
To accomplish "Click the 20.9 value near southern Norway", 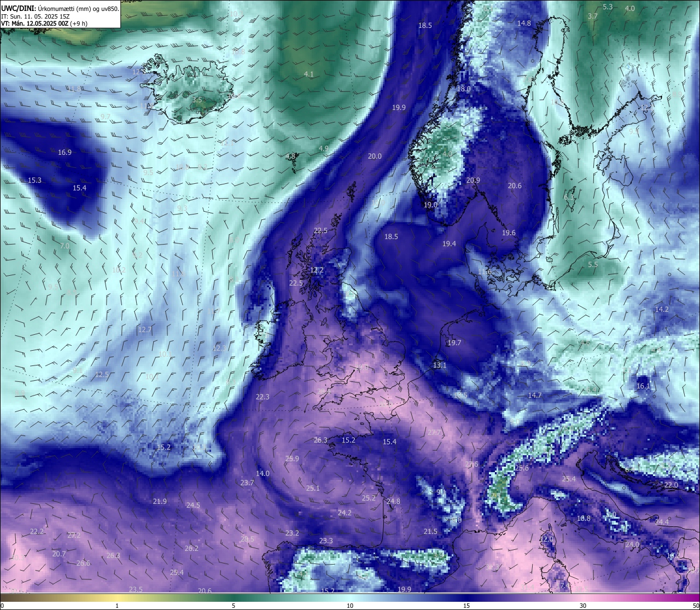I will point(473,180).
